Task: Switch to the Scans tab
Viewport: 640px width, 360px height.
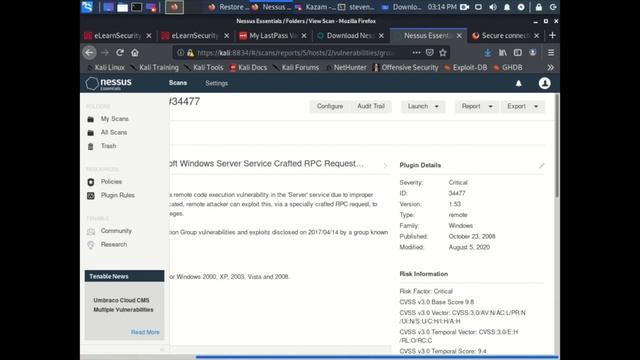Action: point(178,83)
